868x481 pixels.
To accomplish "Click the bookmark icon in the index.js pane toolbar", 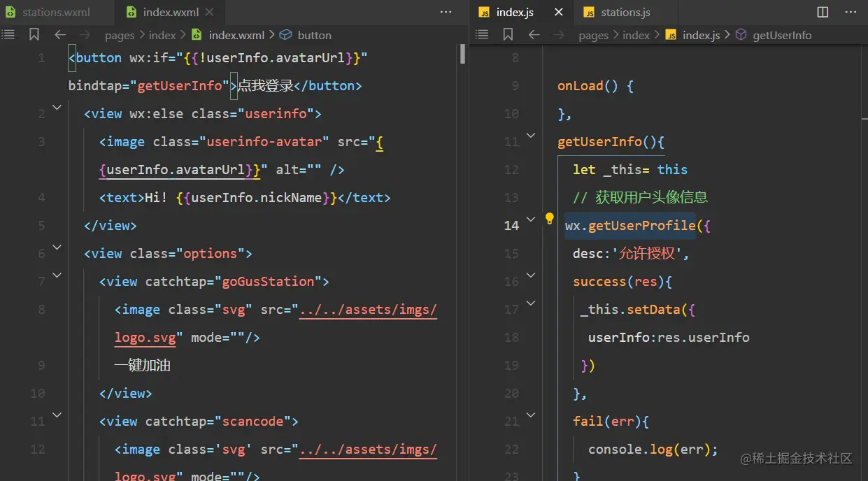I will click(x=508, y=34).
